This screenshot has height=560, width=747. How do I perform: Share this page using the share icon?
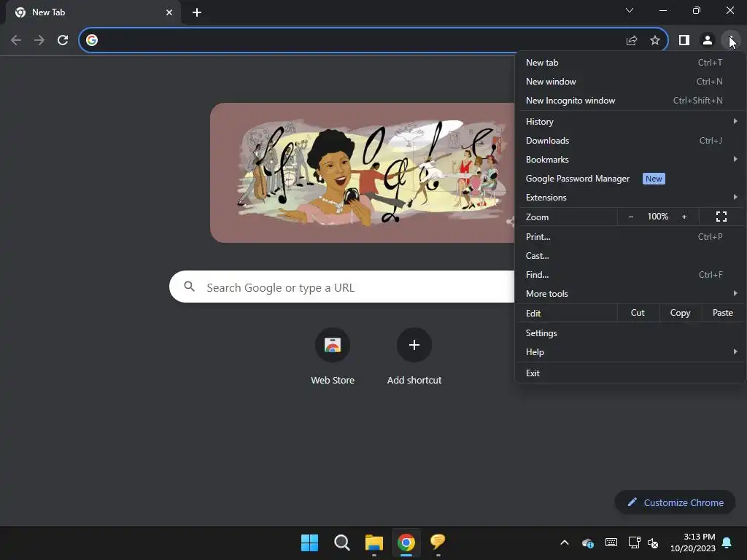pos(632,41)
